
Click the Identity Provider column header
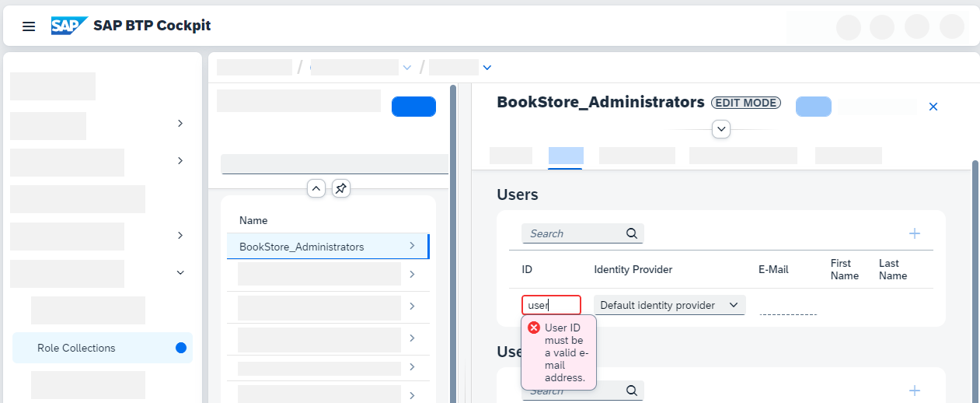(x=633, y=269)
